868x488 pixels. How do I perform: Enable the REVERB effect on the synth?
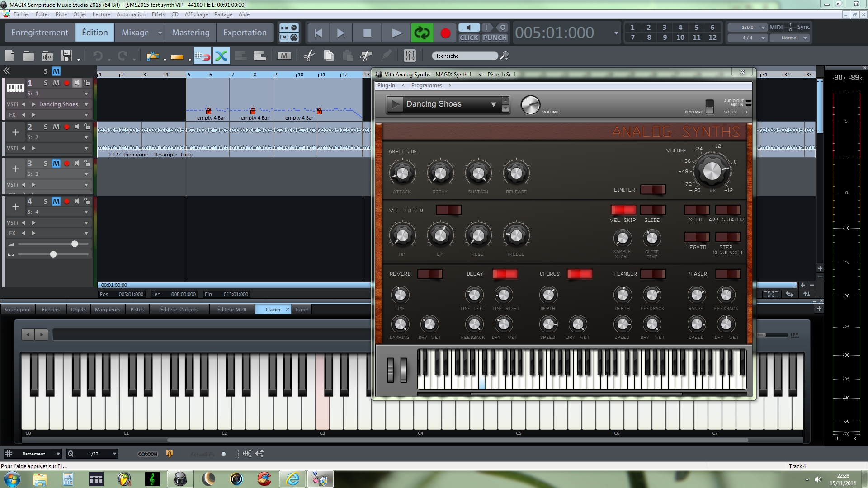point(430,273)
